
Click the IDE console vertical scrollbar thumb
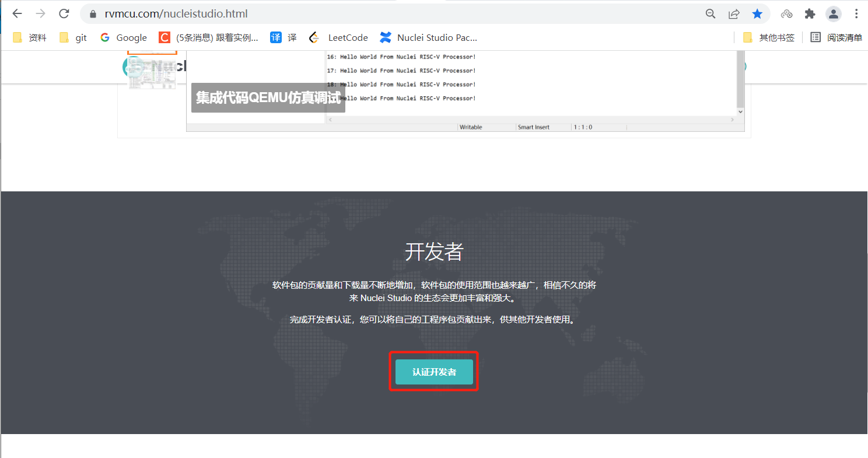click(x=740, y=79)
